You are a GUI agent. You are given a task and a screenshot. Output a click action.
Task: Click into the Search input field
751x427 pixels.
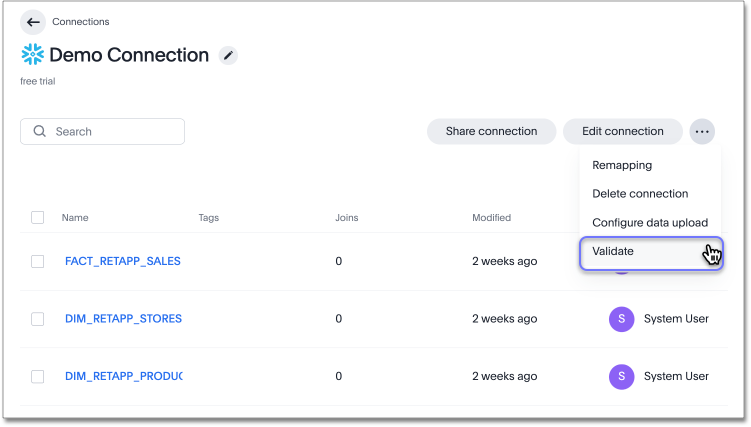click(x=115, y=132)
